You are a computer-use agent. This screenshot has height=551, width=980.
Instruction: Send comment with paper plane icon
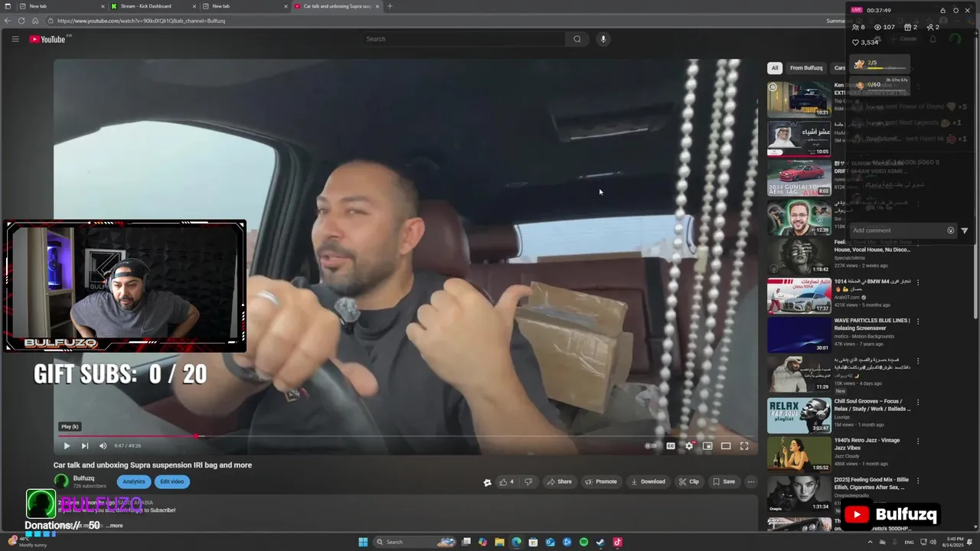[964, 230]
